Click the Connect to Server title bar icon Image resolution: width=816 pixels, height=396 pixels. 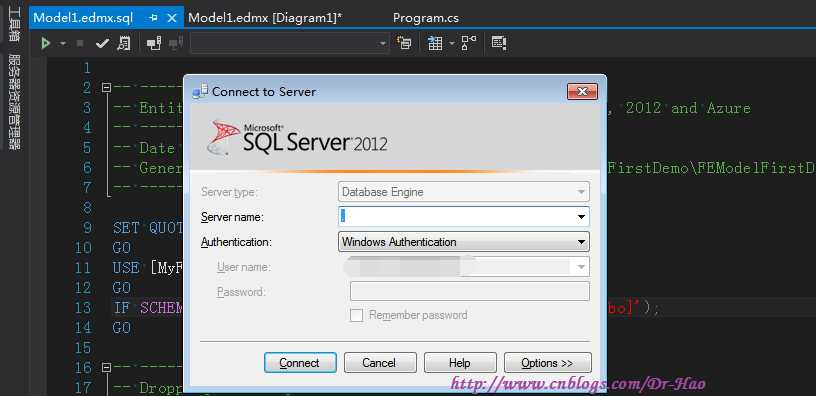click(x=200, y=92)
